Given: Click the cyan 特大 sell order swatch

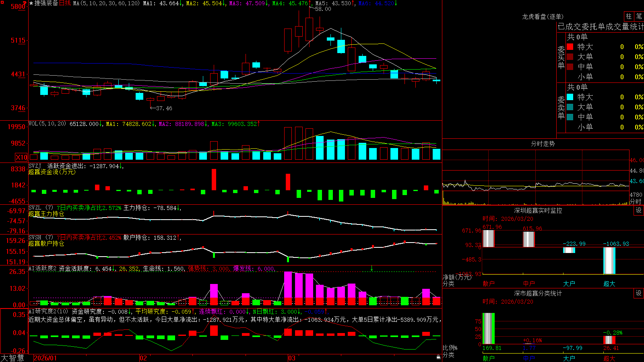Looking at the screenshot, I should (x=570, y=97).
